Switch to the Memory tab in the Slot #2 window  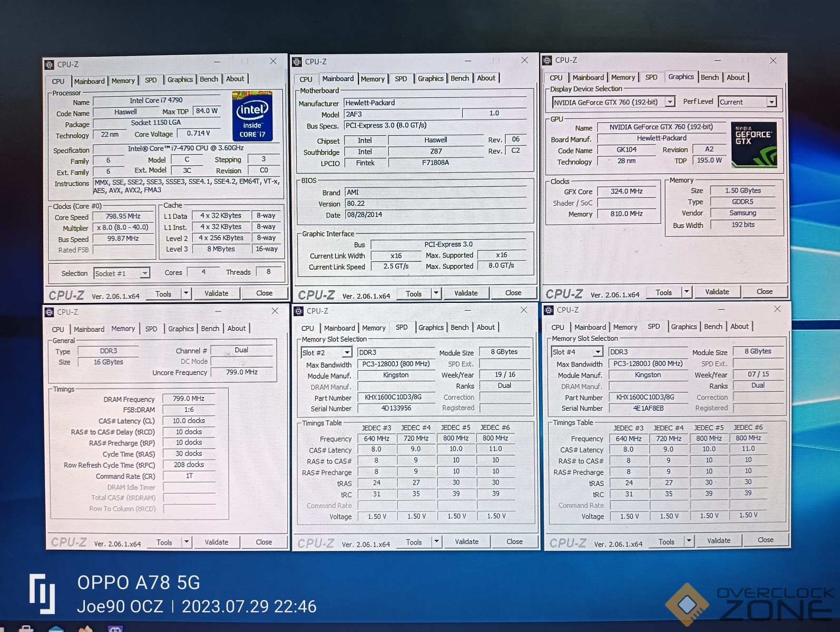(374, 328)
